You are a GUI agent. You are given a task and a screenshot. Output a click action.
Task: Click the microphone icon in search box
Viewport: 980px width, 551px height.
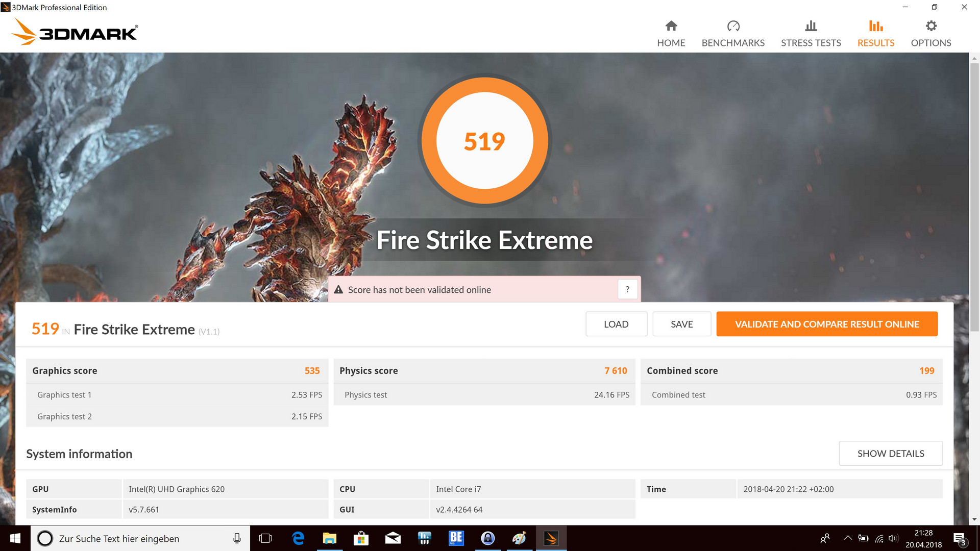point(237,538)
